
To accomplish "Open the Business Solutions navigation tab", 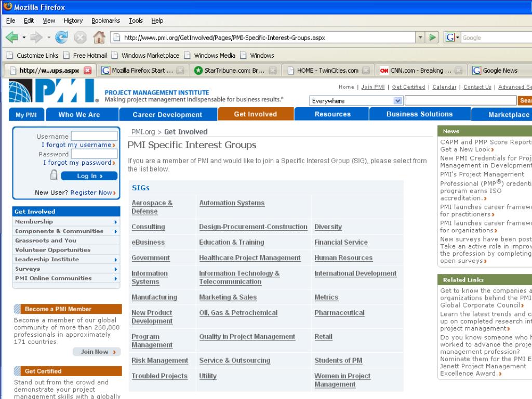I will point(420,114).
